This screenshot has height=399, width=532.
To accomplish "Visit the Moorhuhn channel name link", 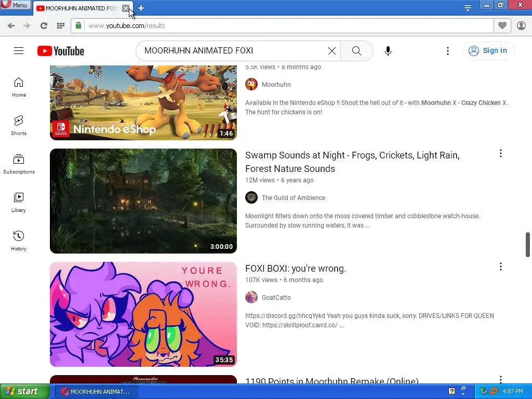I will (276, 85).
